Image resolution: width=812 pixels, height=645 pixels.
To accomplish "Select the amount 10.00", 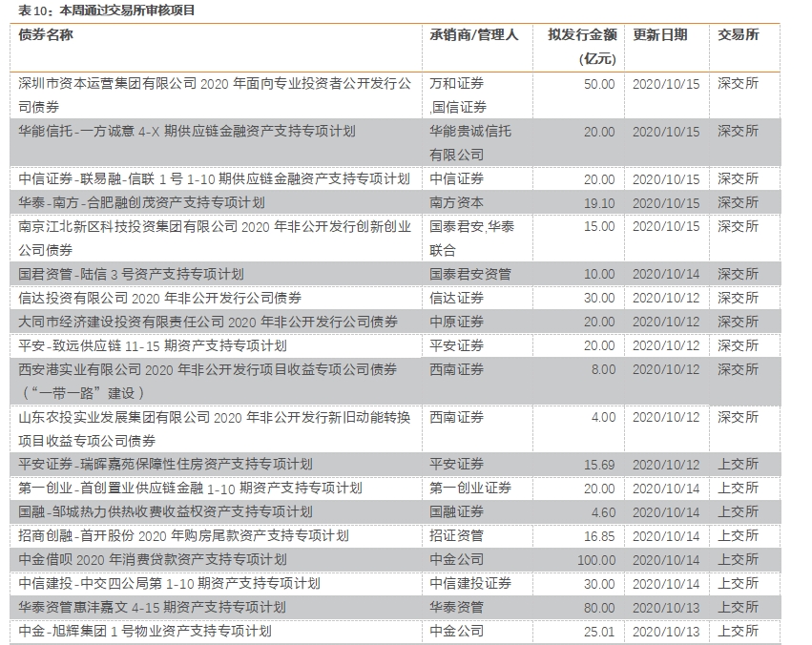I will pyautogui.click(x=599, y=275).
